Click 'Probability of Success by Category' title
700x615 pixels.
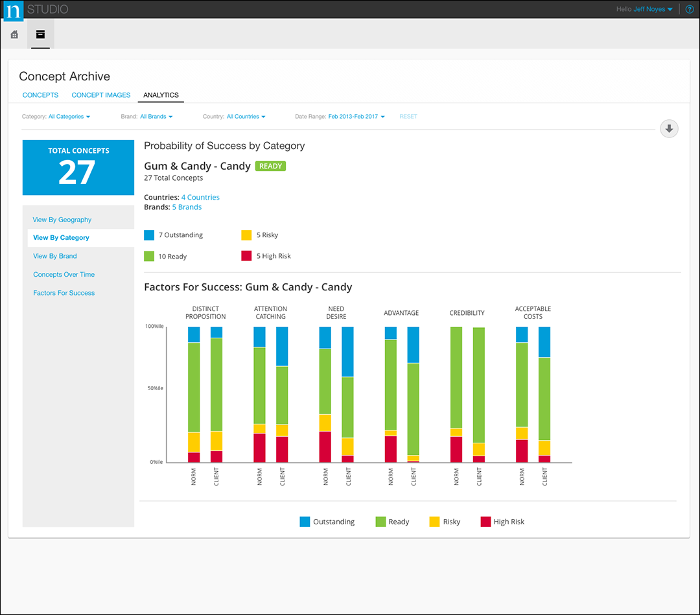tap(224, 146)
